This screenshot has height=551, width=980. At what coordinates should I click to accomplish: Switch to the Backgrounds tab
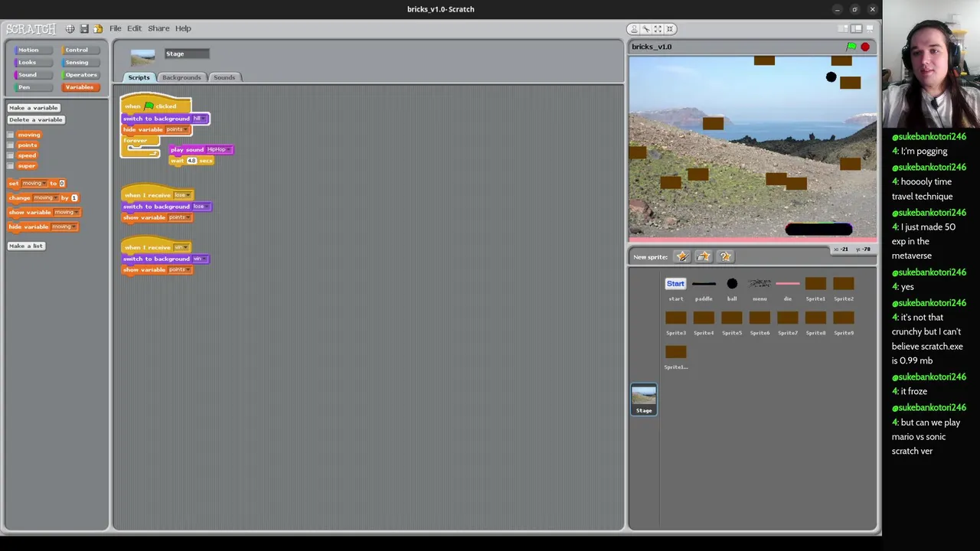point(181,77)
